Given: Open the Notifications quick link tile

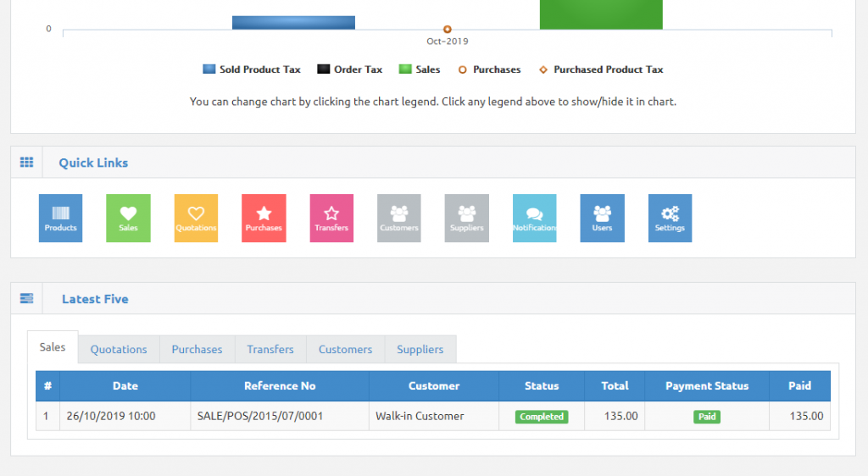Looking at the screenshot, I should click(535, 218).
